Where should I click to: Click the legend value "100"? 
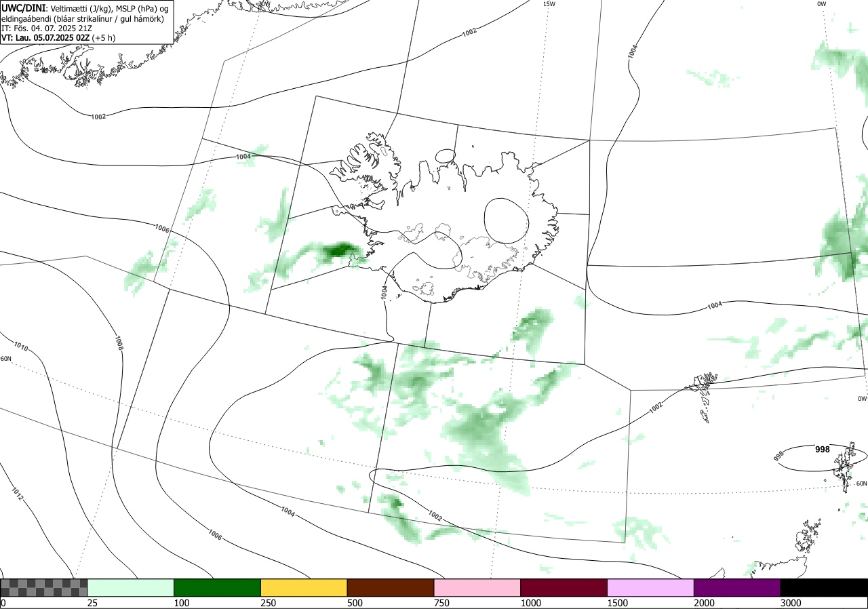pos(181,603)
